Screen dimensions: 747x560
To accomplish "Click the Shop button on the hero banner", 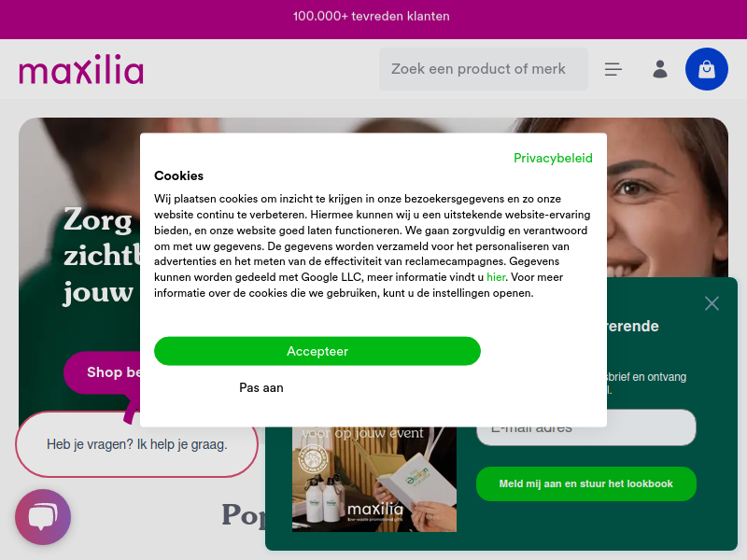I will pos(103,372).
